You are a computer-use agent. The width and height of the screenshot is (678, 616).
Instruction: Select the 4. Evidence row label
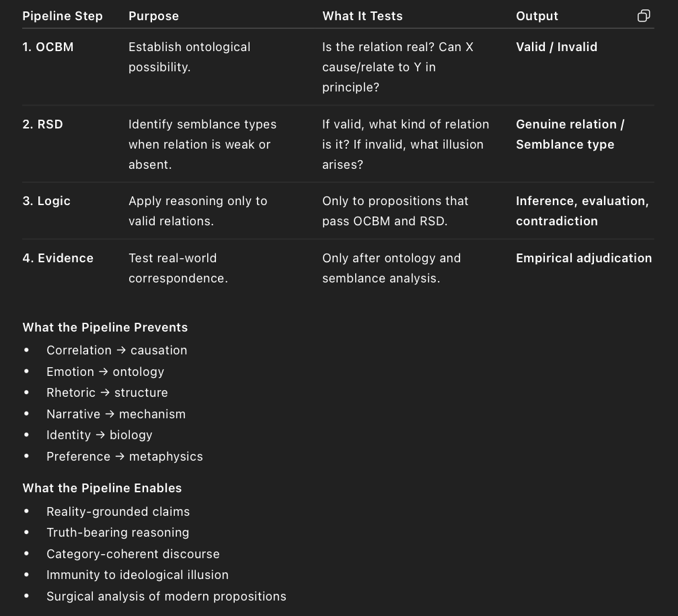click(x=58, y=258)
